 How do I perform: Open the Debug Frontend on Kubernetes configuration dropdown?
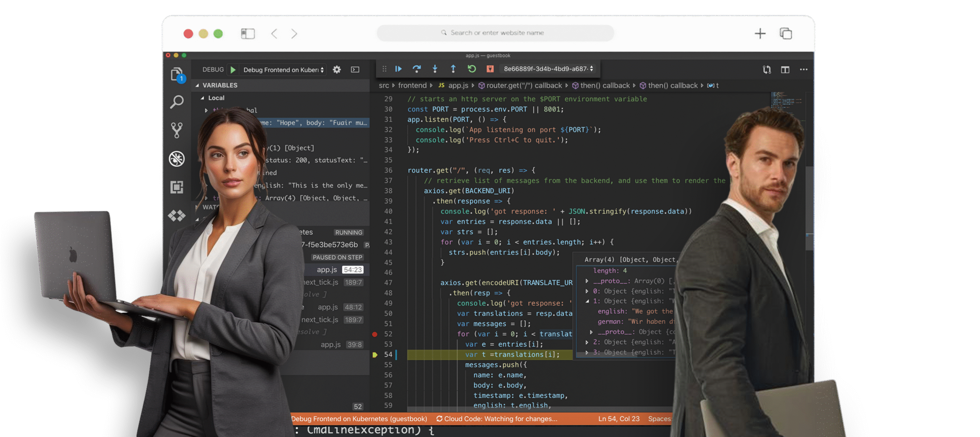click(283, 70)
